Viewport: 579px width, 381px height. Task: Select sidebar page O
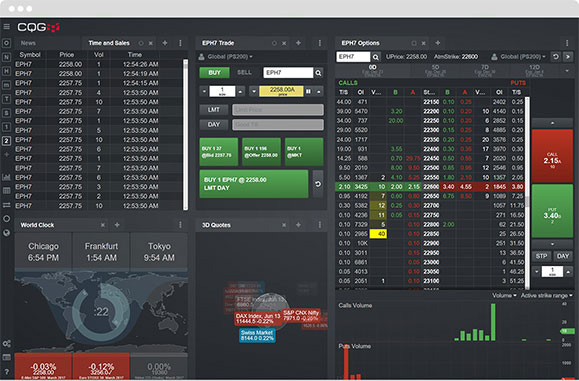[6, 43]
